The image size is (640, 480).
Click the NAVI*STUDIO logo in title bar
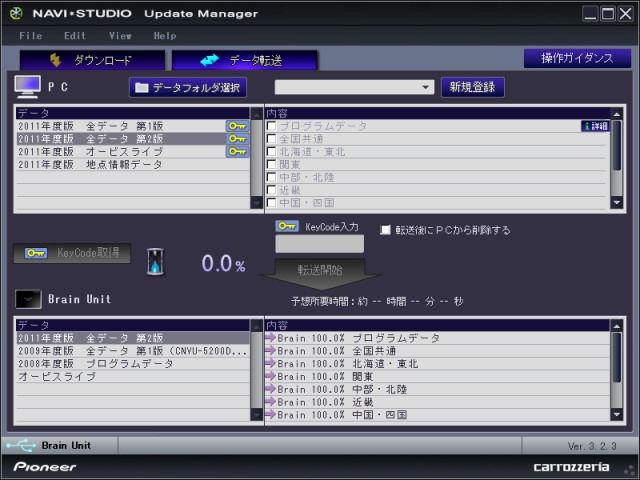[x=15, y=14]
